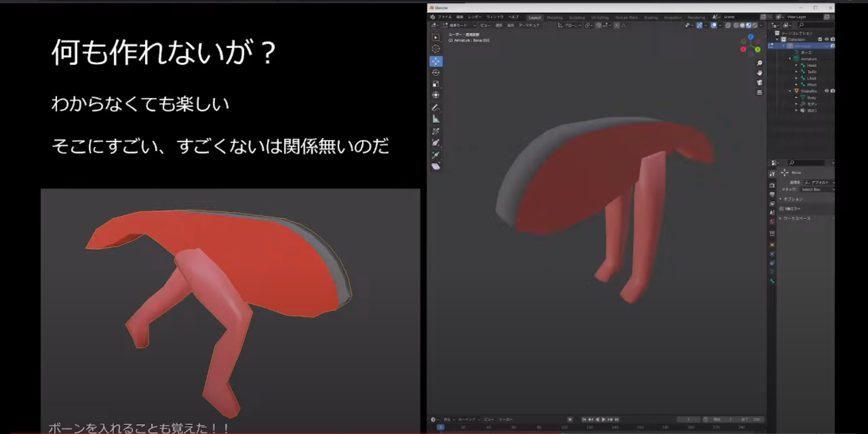Uncheck the Collection exclude checkbox
The width and height of the screenshot is (868, 434).
820,39
